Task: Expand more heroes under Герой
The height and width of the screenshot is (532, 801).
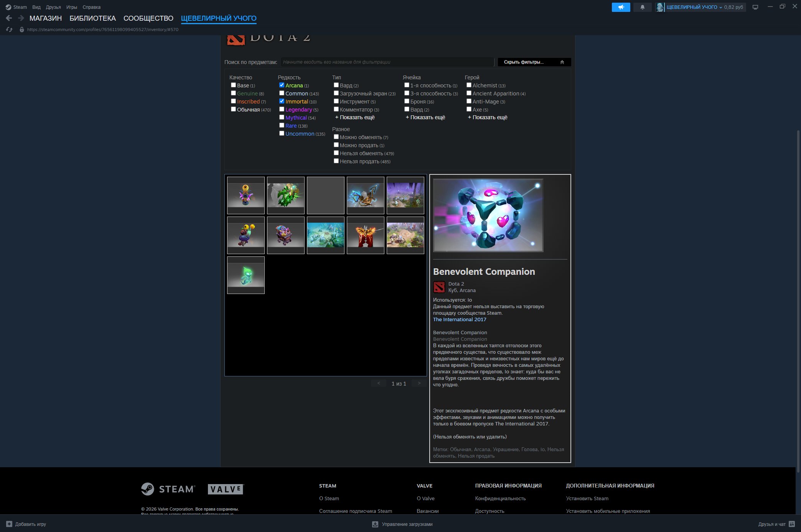Action: pos(488,117)
